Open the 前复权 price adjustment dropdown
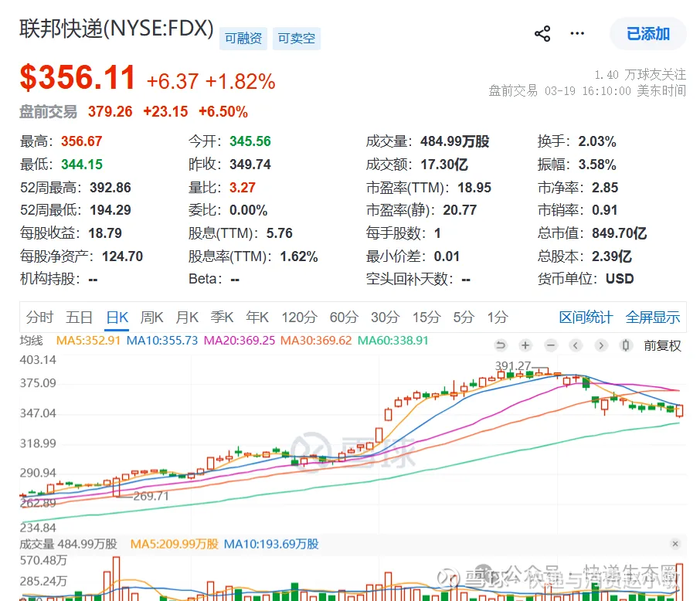Viewport: 700px width, 601px height. tap(662, 345)
